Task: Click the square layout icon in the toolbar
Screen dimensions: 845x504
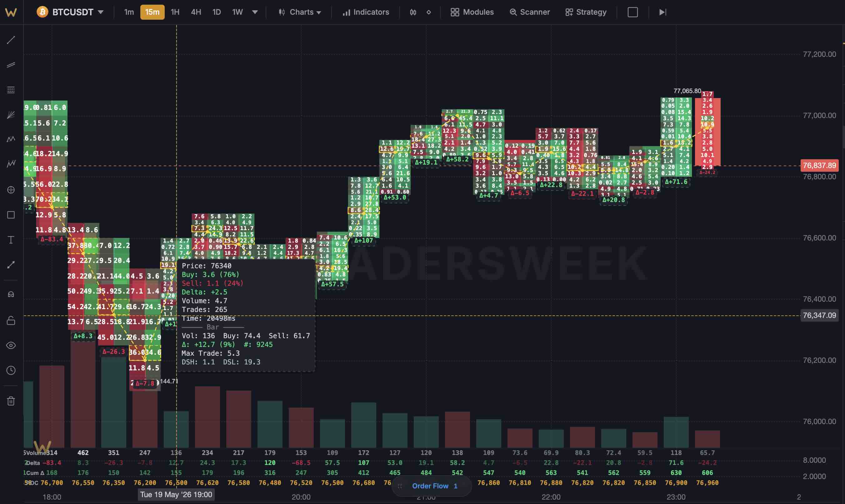Action: (632, 12)
